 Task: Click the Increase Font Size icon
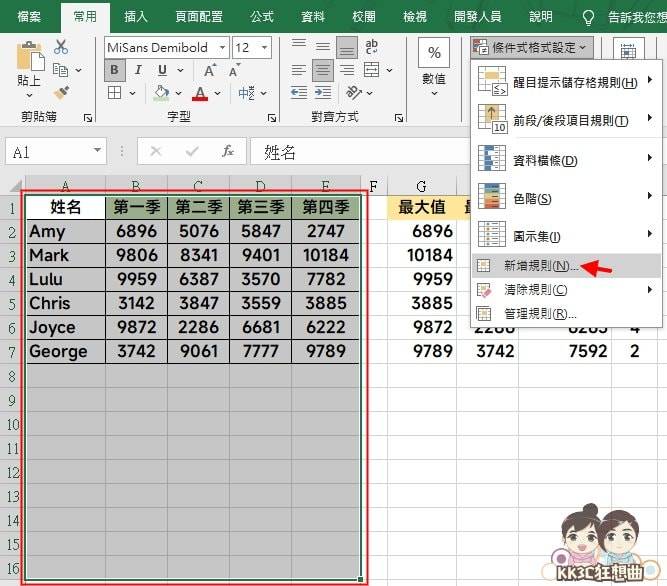[x=210, y=70]
